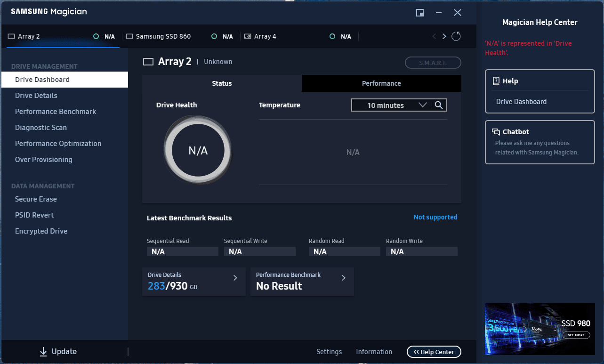The height and width of the screenshot is (364, 604).
Task: Open Information in the bottom bar
Action: [x=374, y=352]
